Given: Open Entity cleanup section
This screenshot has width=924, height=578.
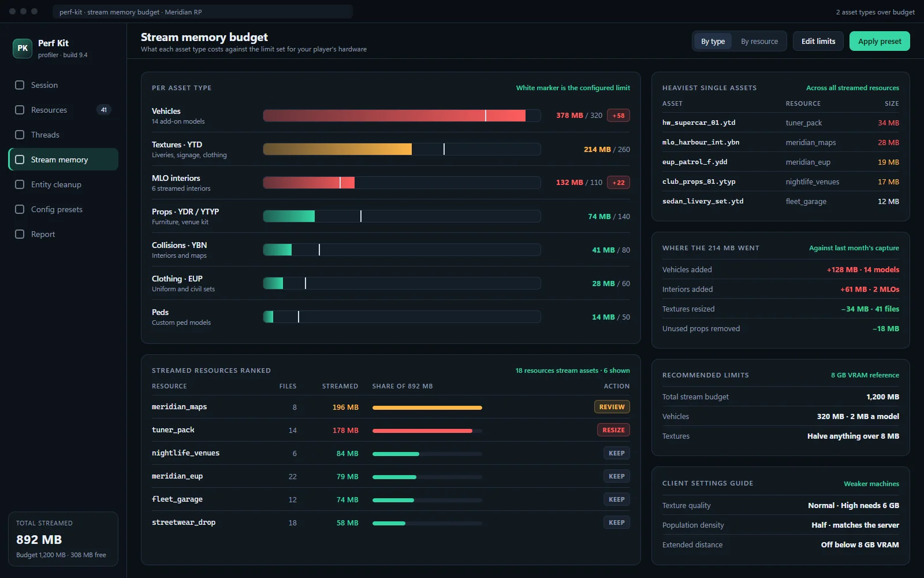Looking at the screenshot, I should click(64, 184).
